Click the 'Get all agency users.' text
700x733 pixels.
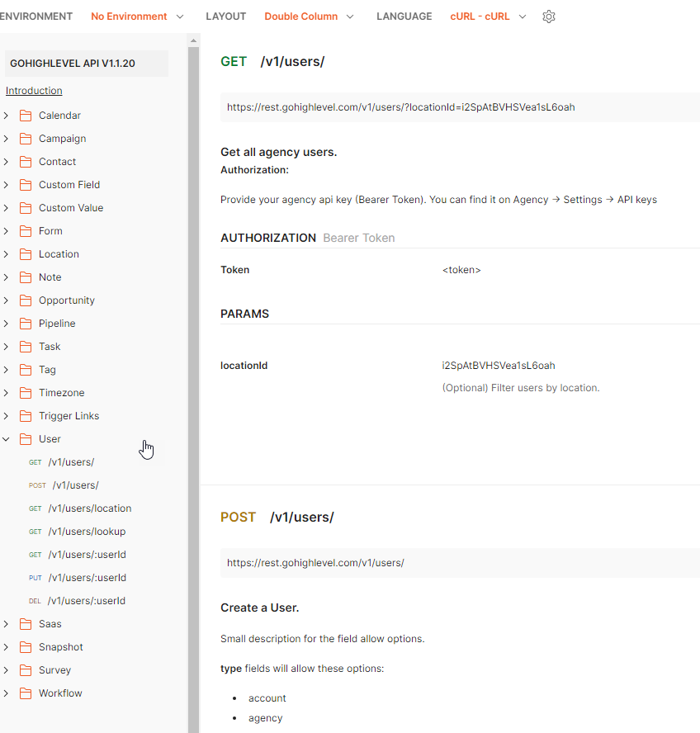coord(279,153)
